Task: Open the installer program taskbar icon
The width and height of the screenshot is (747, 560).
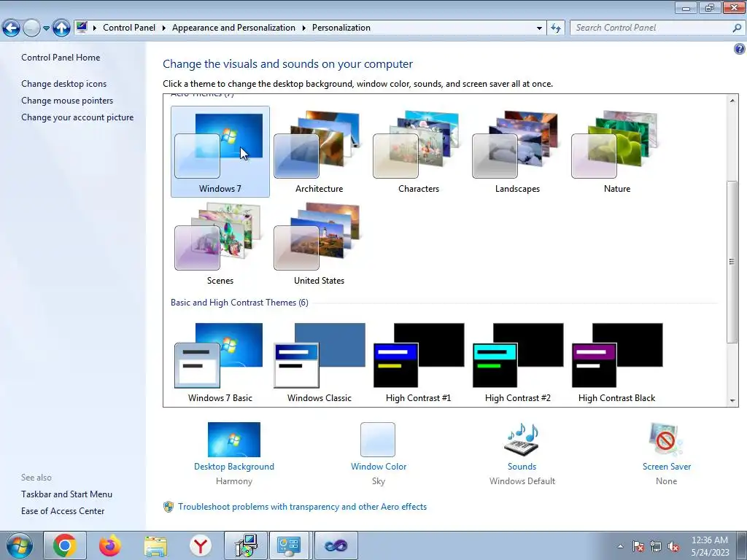Action: [246, 545]
